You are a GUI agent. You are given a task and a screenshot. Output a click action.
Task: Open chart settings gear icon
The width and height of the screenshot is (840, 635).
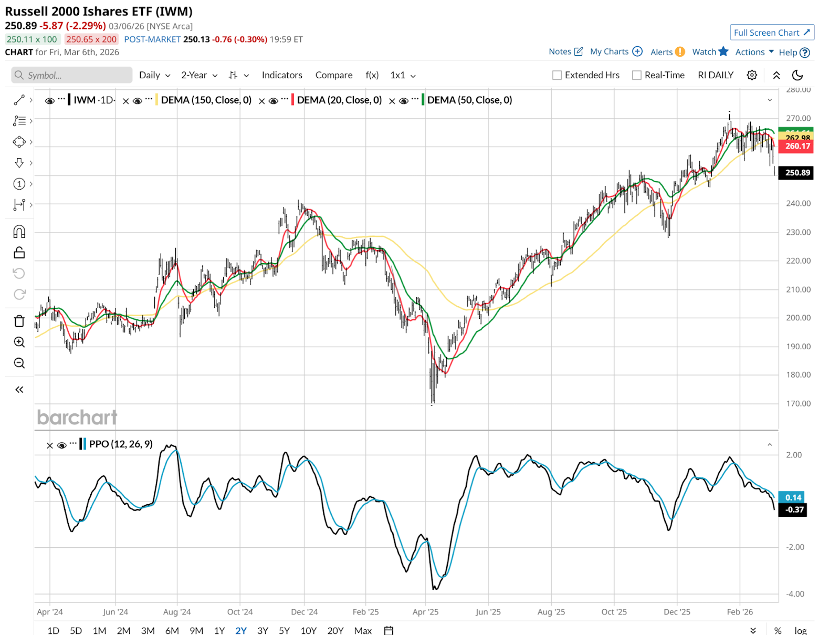752,75
